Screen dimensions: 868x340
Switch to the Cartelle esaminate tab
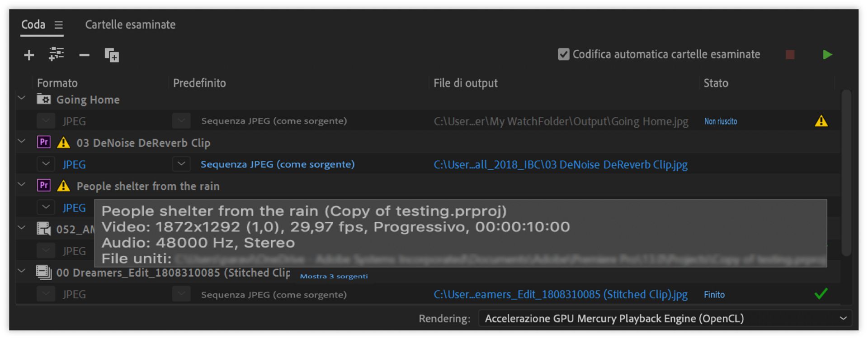click(x=130, y=25)
